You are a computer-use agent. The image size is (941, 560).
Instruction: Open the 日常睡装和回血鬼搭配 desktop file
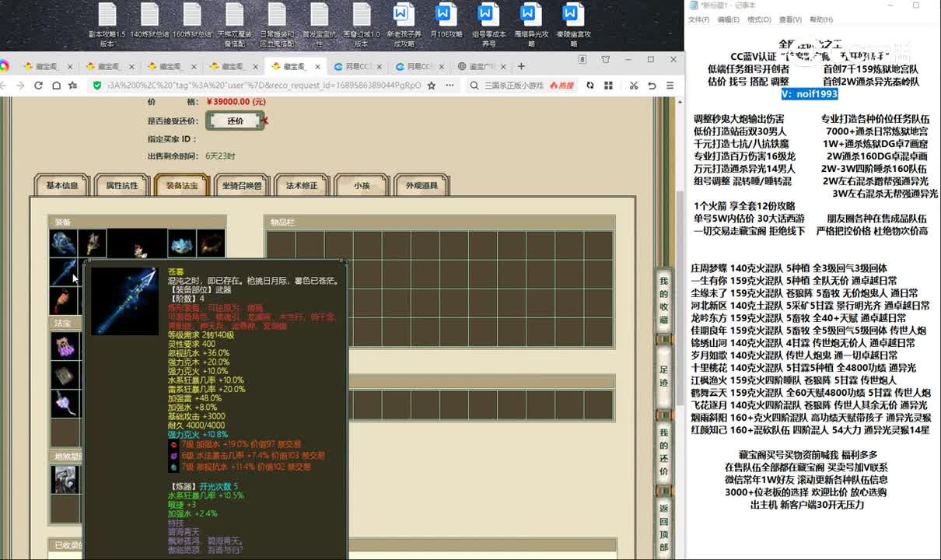pyautogui.click(x=277, y=26)
